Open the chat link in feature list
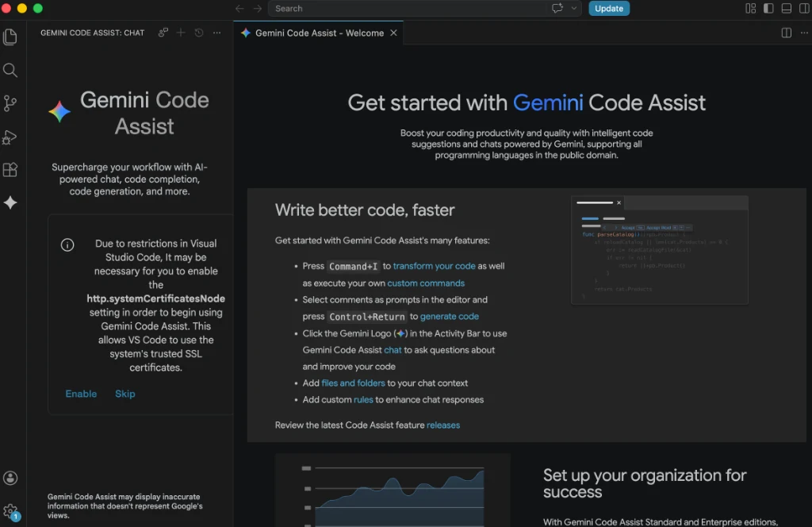Screen dimensions: 812x527 click(x=393, y=350)
